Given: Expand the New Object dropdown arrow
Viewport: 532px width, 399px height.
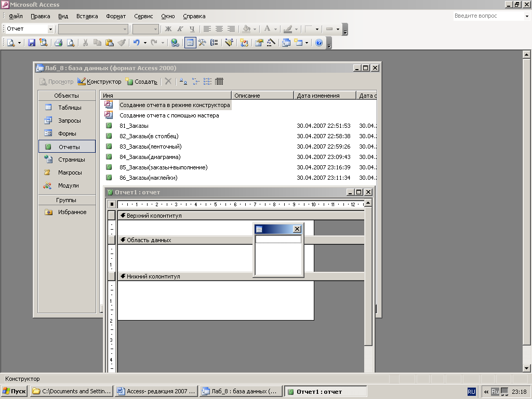Looking at the screenshot, I should click(307, 43).
